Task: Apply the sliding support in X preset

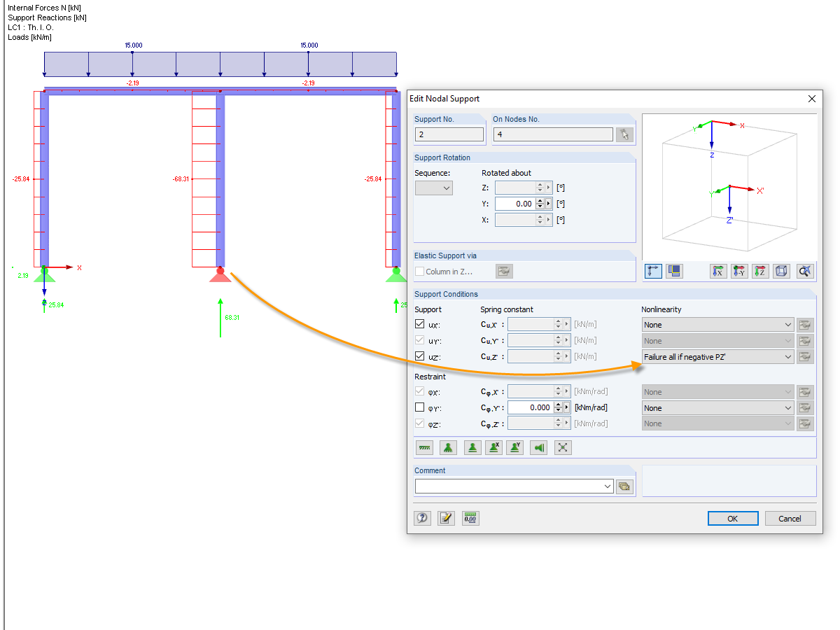Action: point(493,447)
